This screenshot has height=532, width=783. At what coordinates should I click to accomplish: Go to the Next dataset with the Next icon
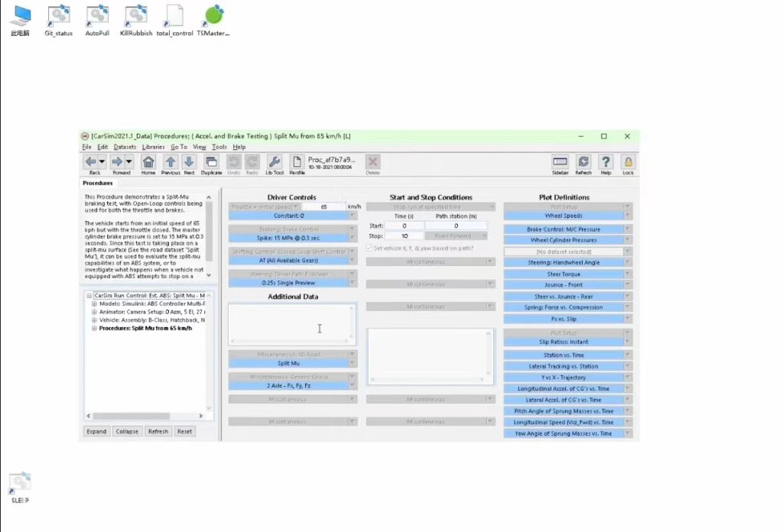[x=189, y=162]
